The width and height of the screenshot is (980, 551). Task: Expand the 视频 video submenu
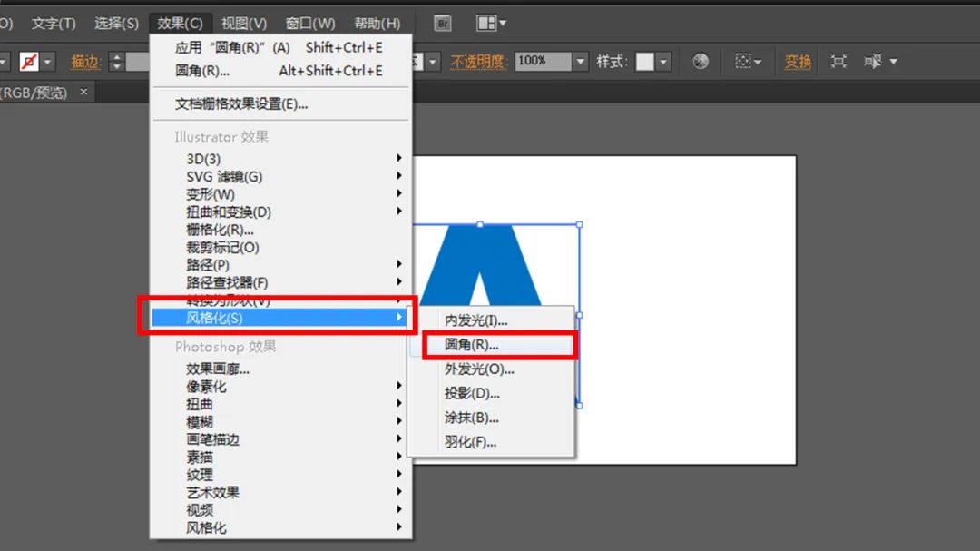click(280, 510)
